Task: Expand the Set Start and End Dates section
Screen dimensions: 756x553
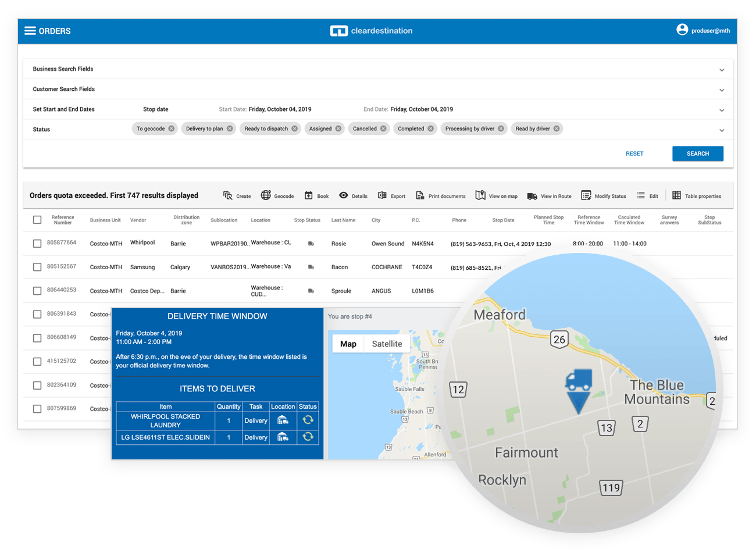Action: coord(722,110)
